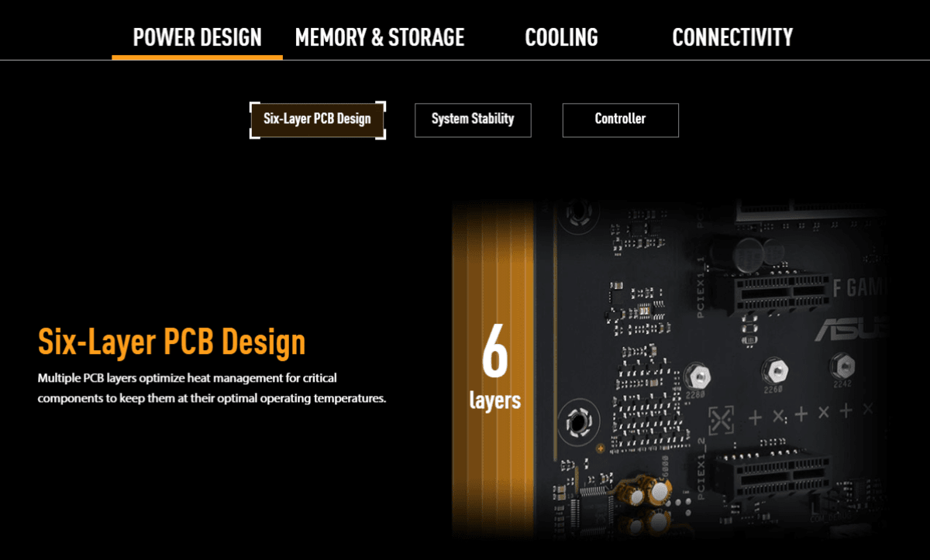Click the 'Multiple PCB layers' description text

pyautogui.click(x=212, y=388)
